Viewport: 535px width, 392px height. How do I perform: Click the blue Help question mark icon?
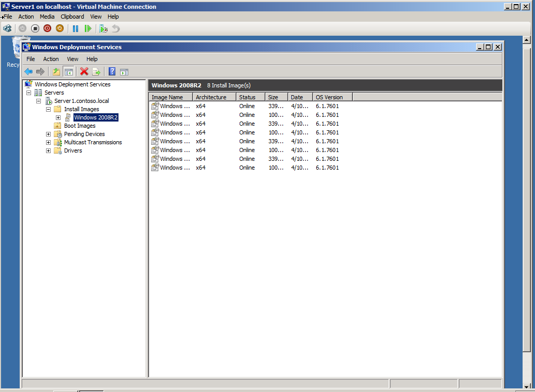[112, 72]
